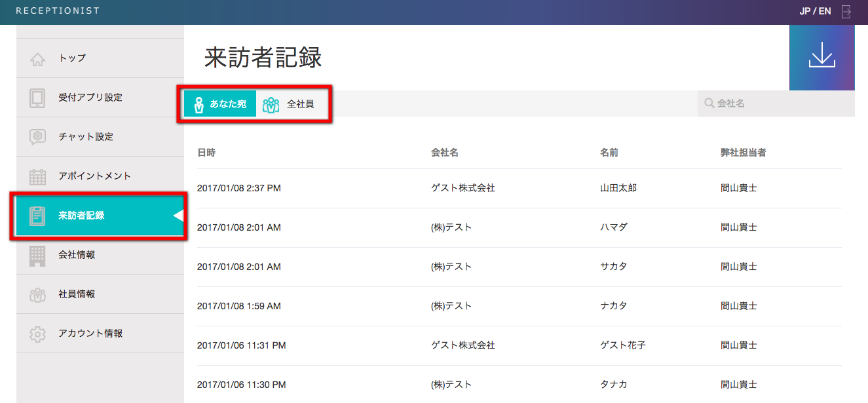
Task: Click the home icon beside トップ
Action: tap(37, 59)
